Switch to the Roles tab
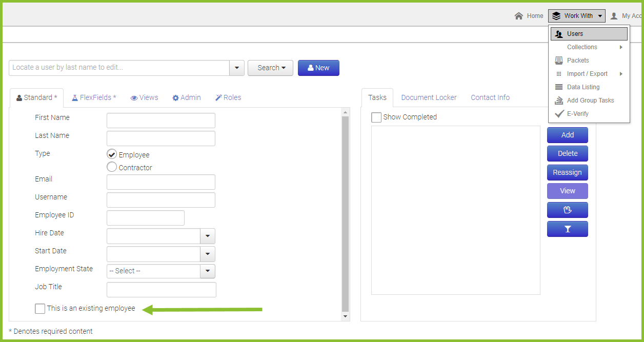The height and width of the screenshot is (342, 644). [228, 97]
